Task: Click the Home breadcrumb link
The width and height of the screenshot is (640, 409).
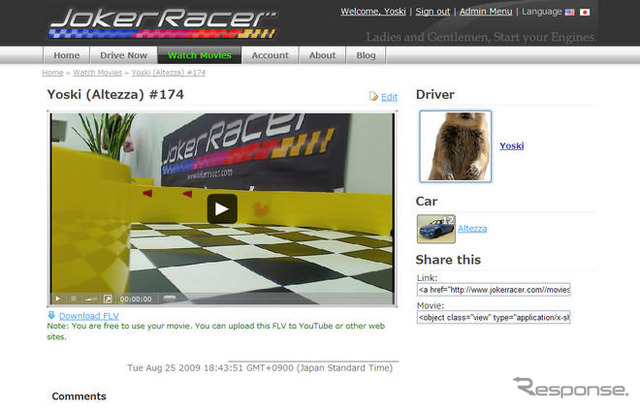Action: click(x=53, y=73)
